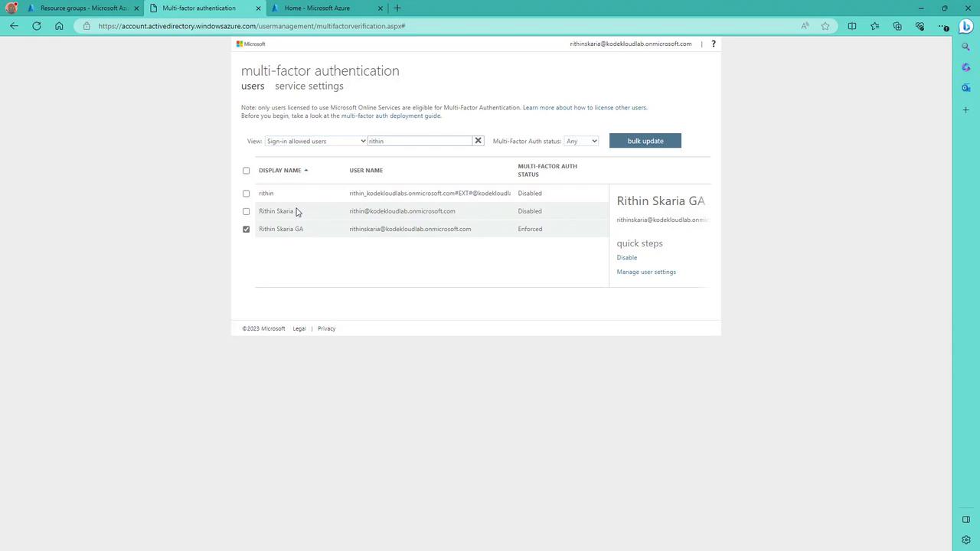Clear the rithin search box with X

click(479, 141)
